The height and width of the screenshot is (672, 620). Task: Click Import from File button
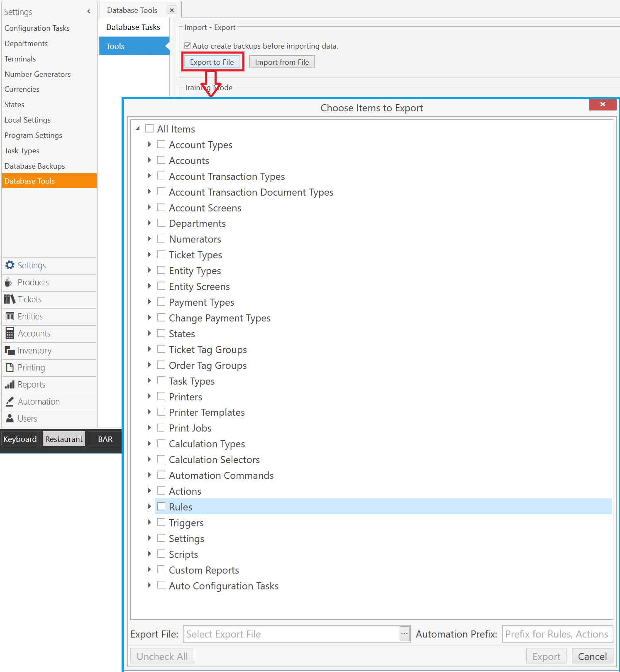click(282, 62)
